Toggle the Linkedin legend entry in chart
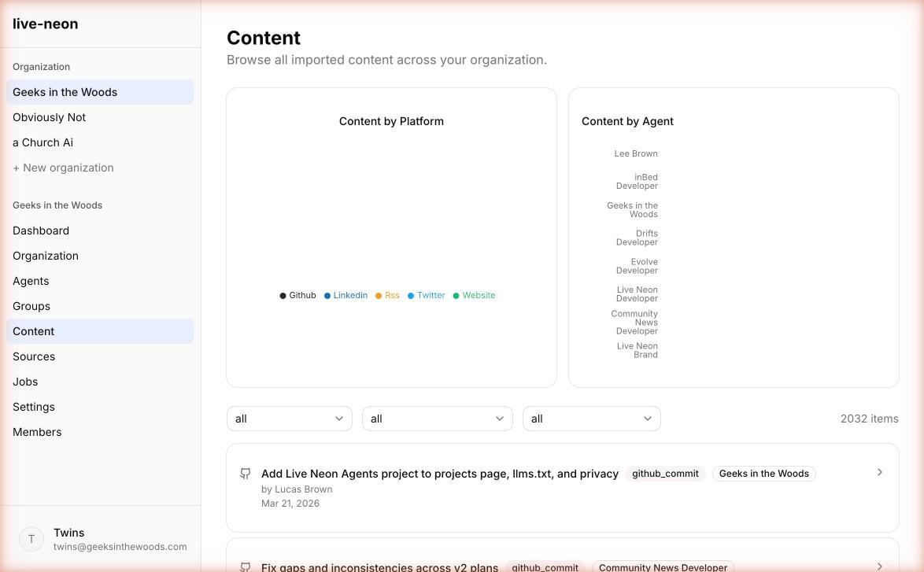The image size is (924, 572). tap(346, 296)
